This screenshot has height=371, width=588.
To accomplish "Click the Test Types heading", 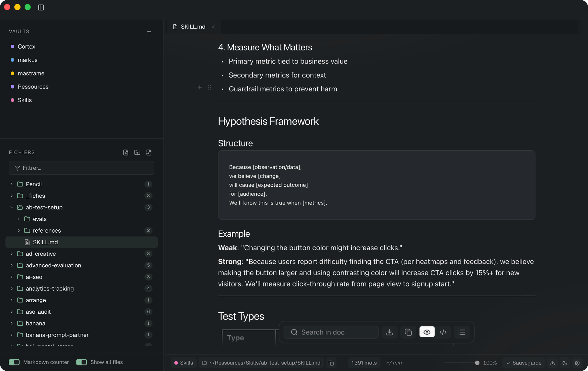I will coord(241,316).
